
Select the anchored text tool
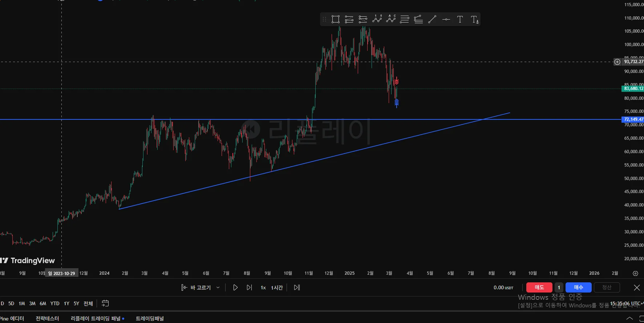(474, 20)
